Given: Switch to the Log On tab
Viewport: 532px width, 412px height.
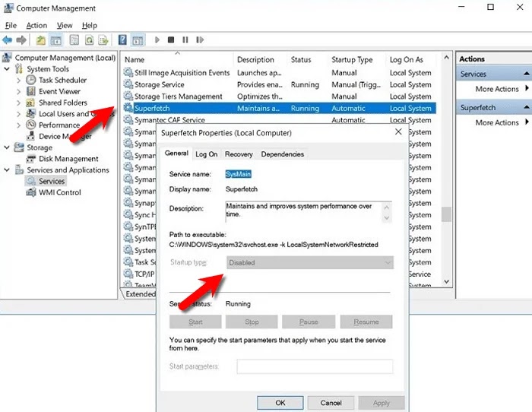Looking at the screenshot, I should point(206,154).
